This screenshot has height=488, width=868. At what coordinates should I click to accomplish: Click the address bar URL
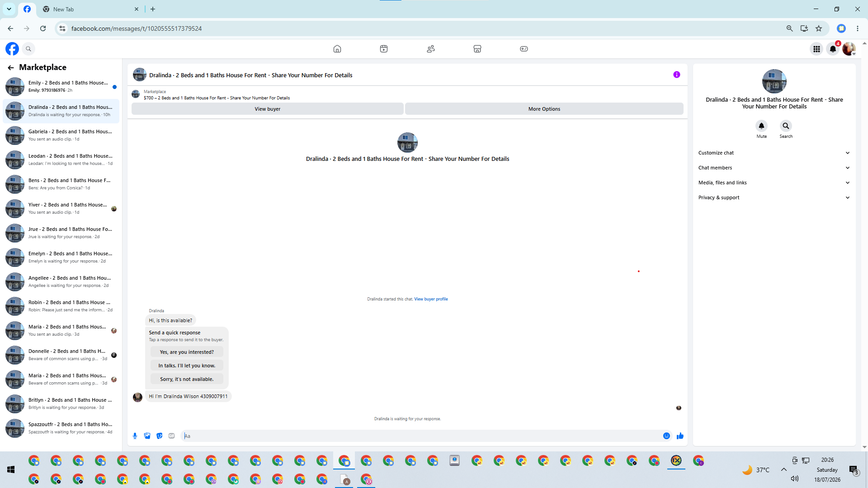tap(137, 28)
